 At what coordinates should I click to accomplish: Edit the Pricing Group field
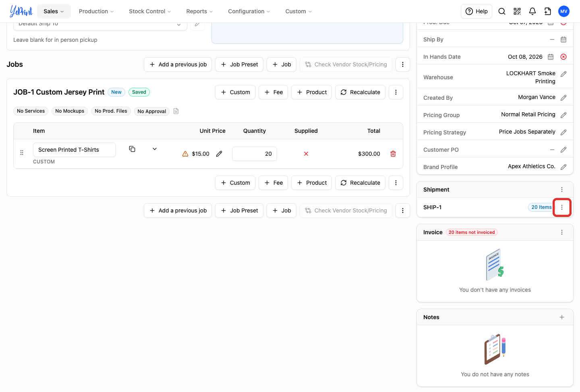coord(563,115)
